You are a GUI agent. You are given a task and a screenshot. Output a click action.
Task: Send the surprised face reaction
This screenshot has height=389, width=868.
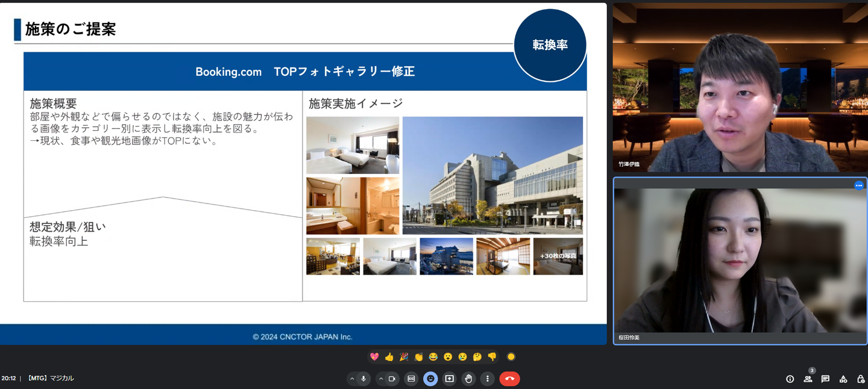coord(448,357)
